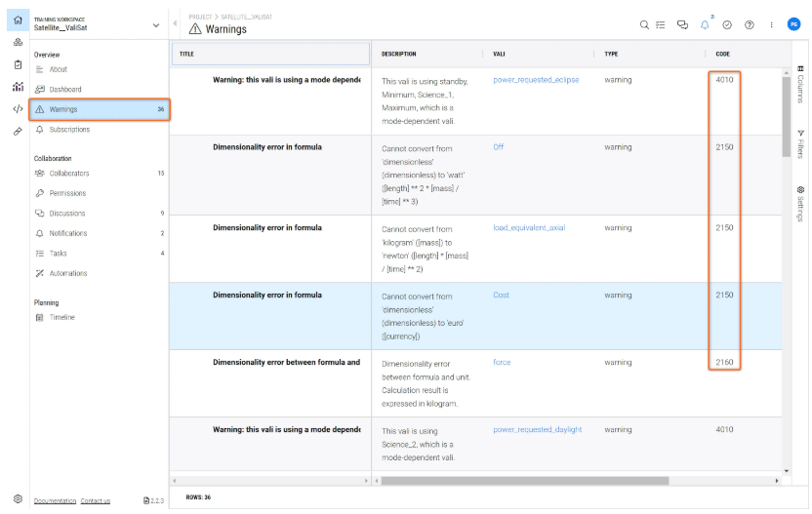Click the analysis chart icon in left rail
The width and height of the screenshot is (812, 514).
[18, 87]
